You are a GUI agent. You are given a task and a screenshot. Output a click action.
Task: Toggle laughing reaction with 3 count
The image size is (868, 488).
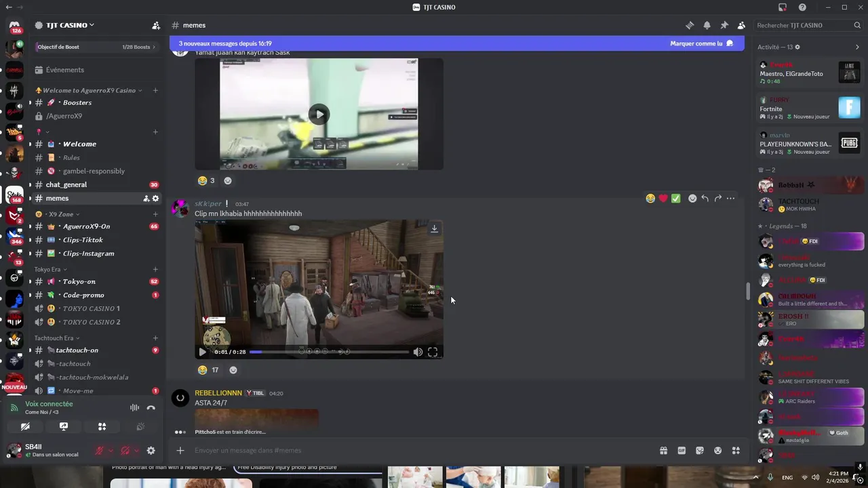tap(206, 180)
